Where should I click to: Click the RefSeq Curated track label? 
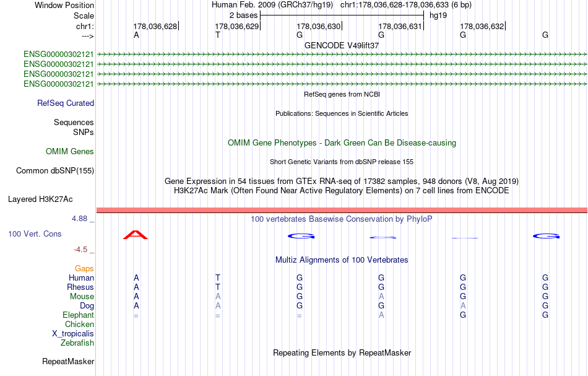coord(65,103)
